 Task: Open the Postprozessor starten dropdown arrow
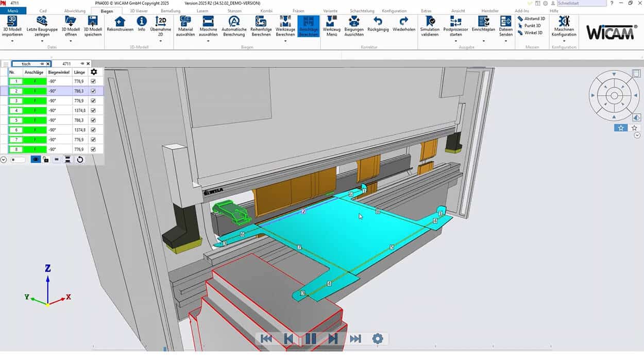455,41
